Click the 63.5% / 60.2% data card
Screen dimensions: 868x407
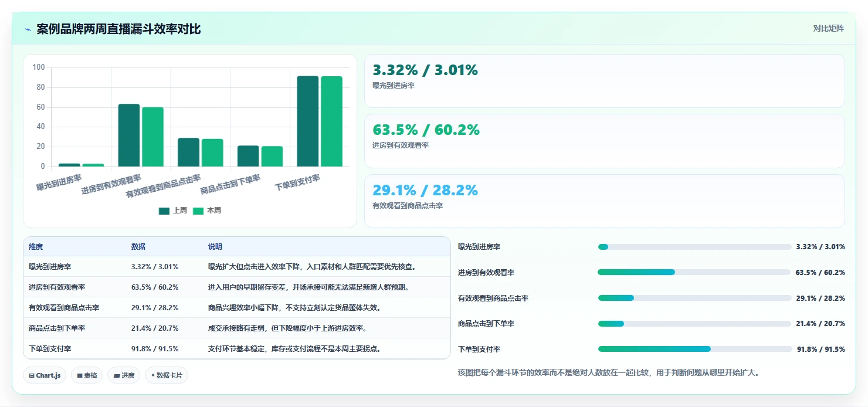[605, 141]
